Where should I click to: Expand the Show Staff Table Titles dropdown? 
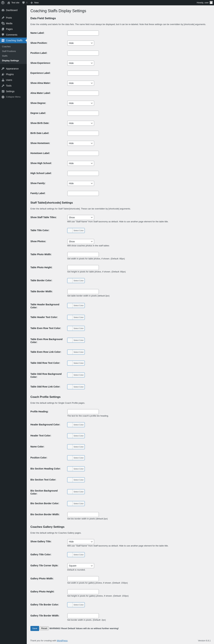click(x=81, y=217)
